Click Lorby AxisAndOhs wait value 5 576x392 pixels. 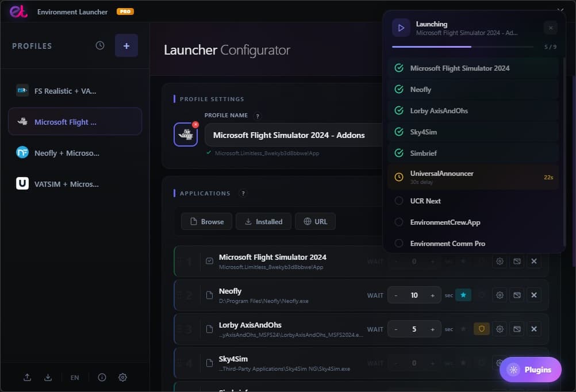(x=414, y=329)
